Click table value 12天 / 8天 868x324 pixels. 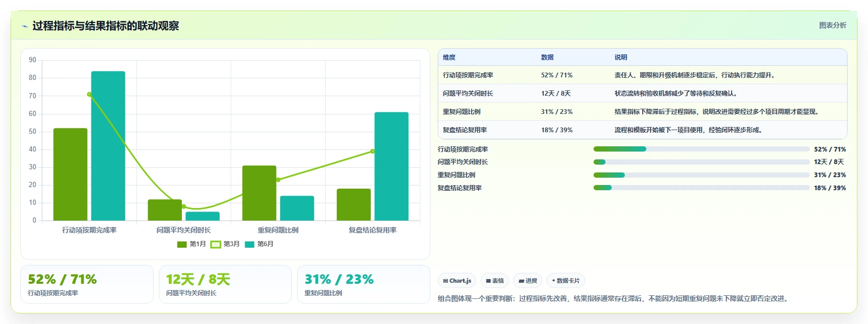point(556,94)
